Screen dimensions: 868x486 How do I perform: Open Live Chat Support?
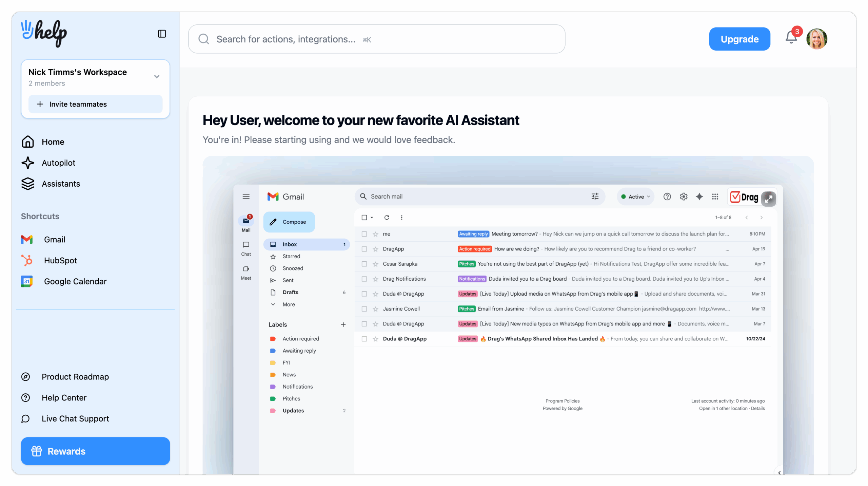[65, 418]
